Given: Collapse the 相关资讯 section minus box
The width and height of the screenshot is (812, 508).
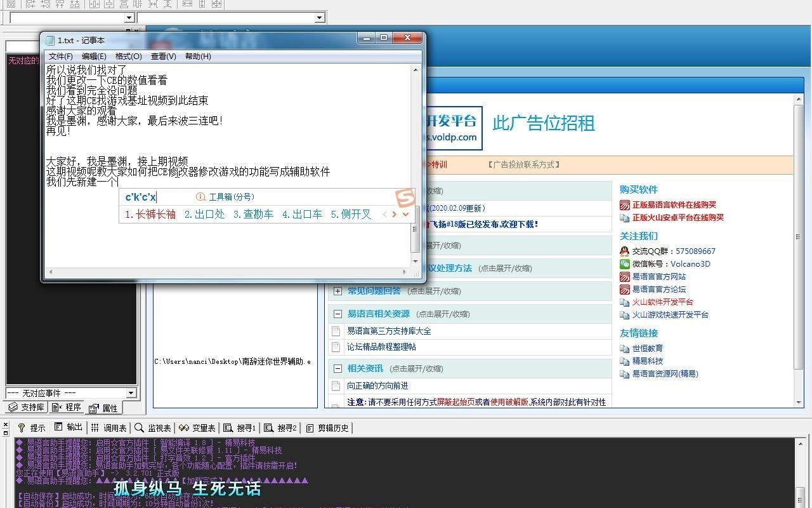Looking at the screenshot, I should (x=337, y=369).
